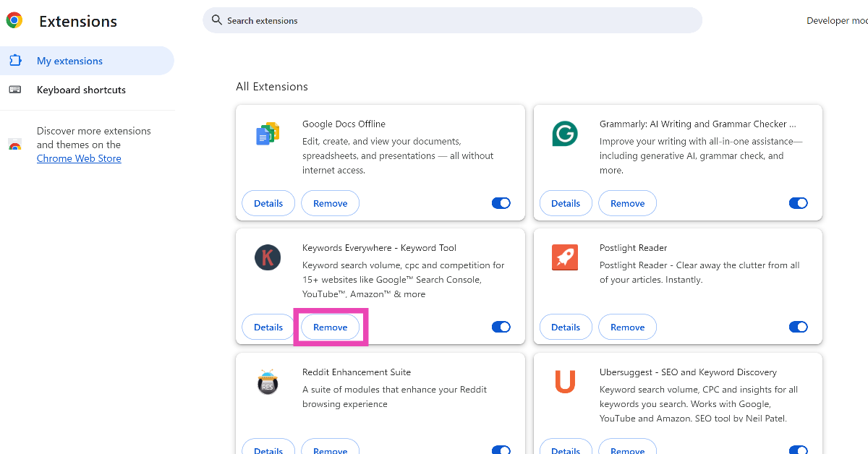Open Keyboard shortcuts in the sidebar
Viewport: 868px width, 454px height.
[x=81, y=90]
